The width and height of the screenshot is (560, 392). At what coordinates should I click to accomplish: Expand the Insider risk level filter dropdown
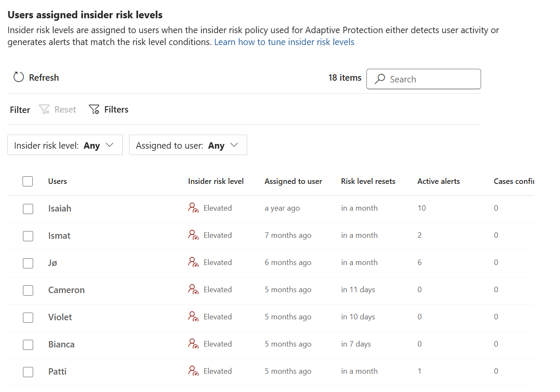(65, 145)
